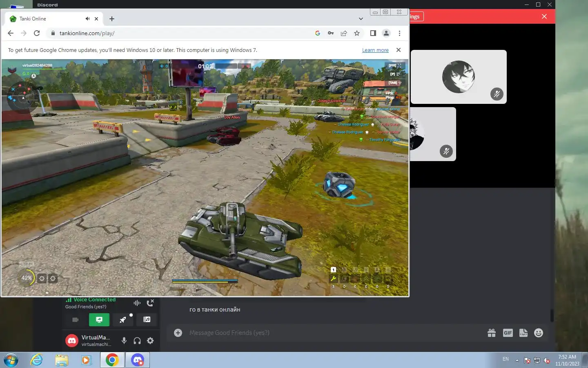Mute the Discord microphone

point(124,341)
